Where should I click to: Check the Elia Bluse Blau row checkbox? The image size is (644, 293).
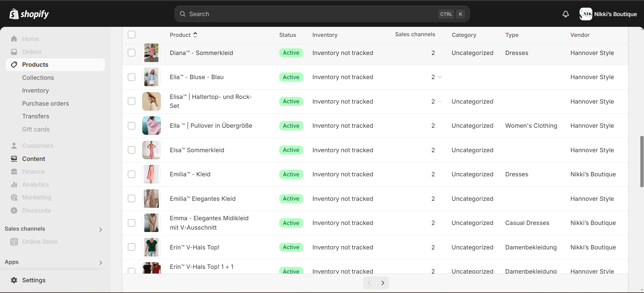point(132,77)
